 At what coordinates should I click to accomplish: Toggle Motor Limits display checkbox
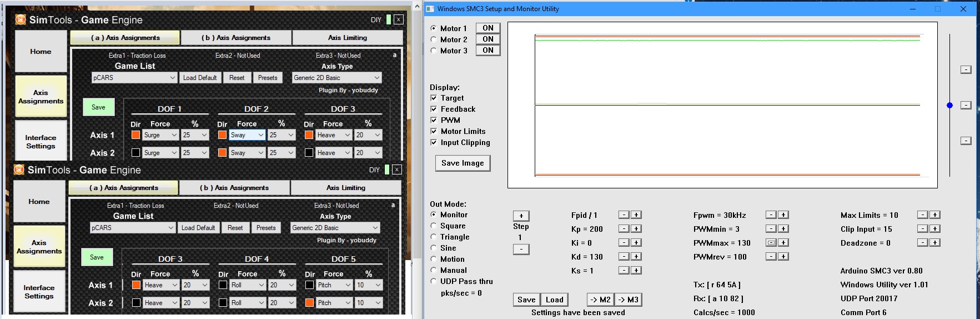pos(434,131)
